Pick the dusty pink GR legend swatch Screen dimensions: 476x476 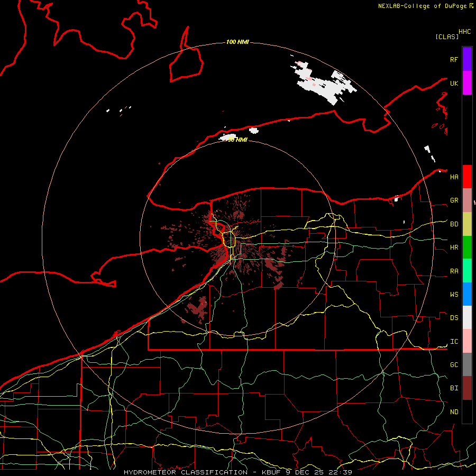[467, 200]
